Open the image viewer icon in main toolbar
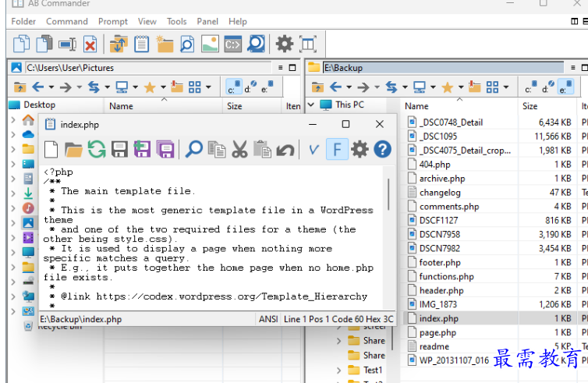The width and height of the screenshot is (588, 383). point(210,44)
